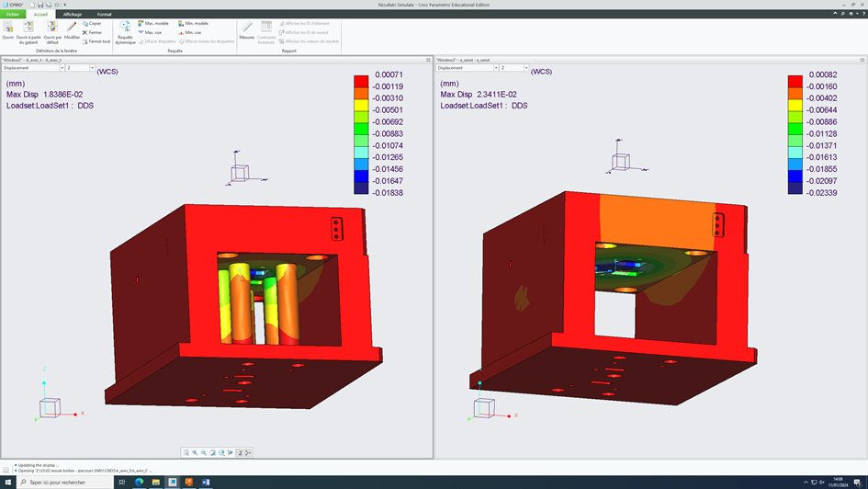868x489 pixels.
Task: Click Fermer in the ribbon
Action: (92, 32)
